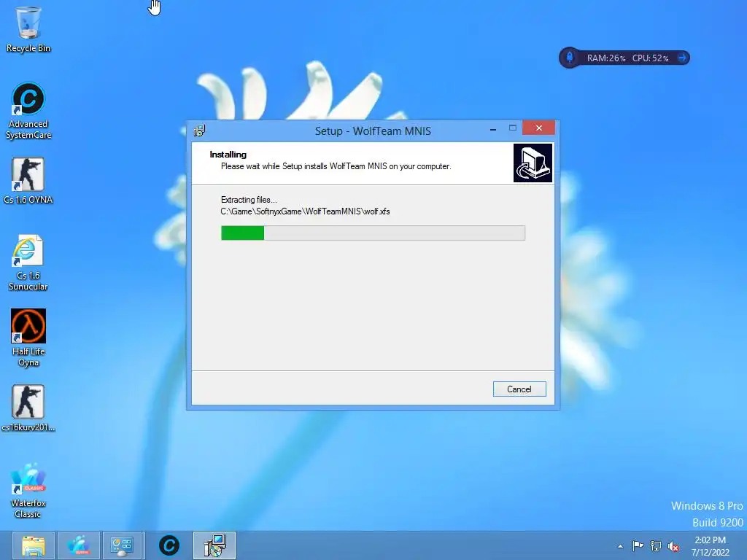Click the RAM: 26% readout
The width and height of the screenshot is (747, 560).
click(605, 58)
